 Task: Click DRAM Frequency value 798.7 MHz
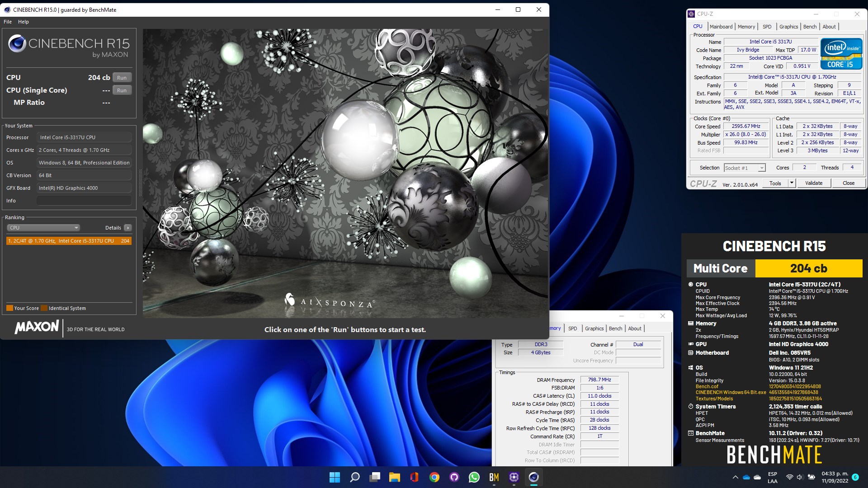[x=599, y=380]
